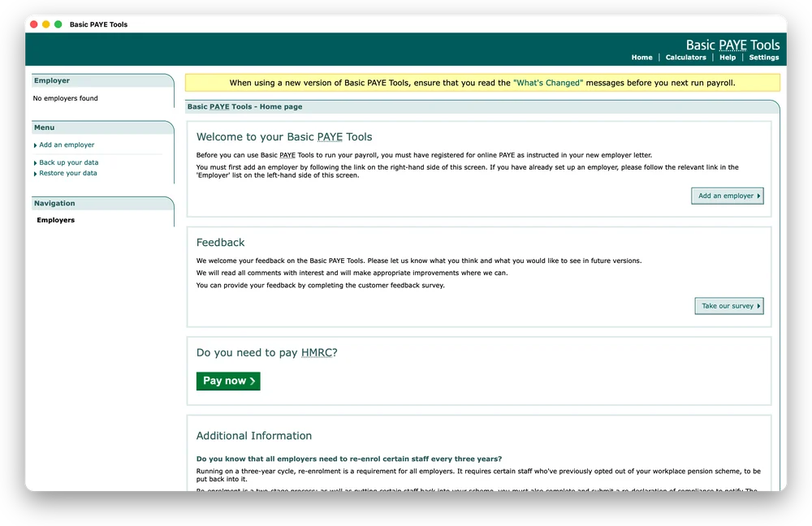Close the window with the red button
This screenshot has width=812, height=526.
34,24
